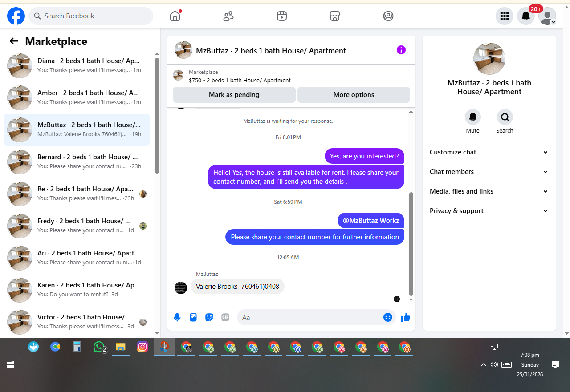Choose a sticker from the sticker icon

[x=209, y=317]
